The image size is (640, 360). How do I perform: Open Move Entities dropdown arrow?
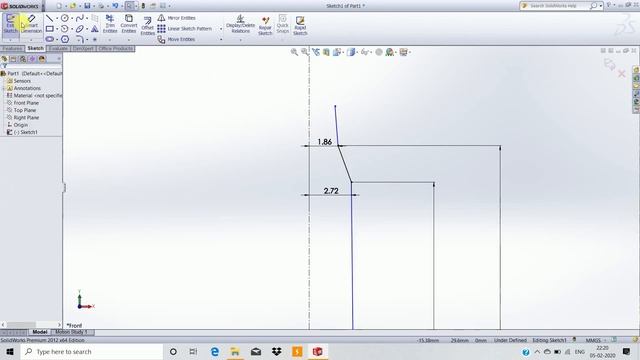[221, 39]
